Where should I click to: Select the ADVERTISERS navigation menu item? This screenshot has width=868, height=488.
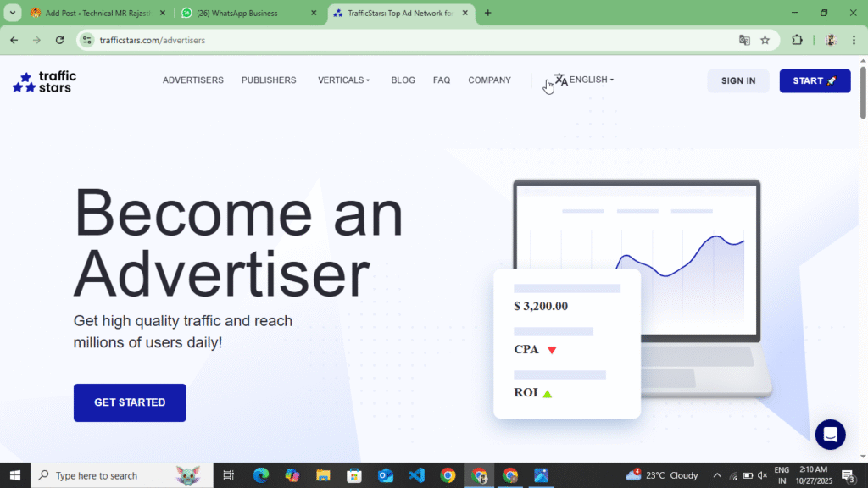[x=193, y=80]
